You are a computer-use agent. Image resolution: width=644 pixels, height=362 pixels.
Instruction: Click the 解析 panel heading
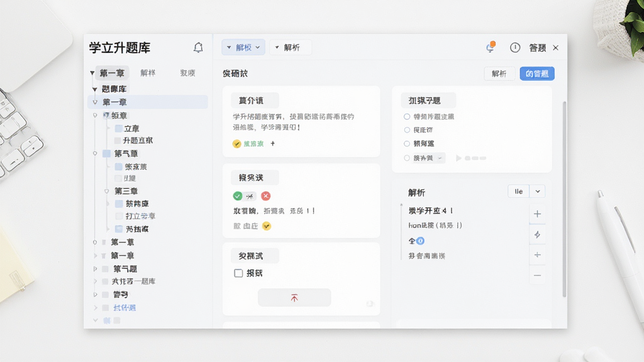coord(416,192)
